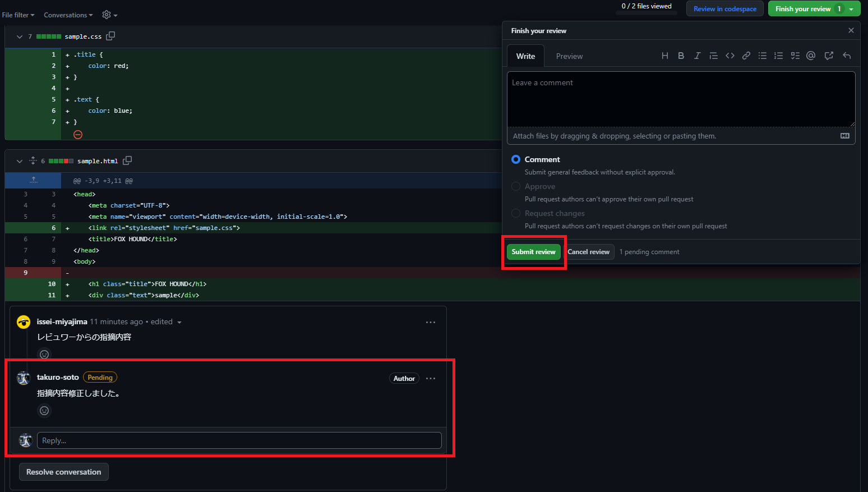Image resolution: width=868 pixels, height=492 pixels.
Task: Add a link using the link icon
Action: tap(746, 56)
